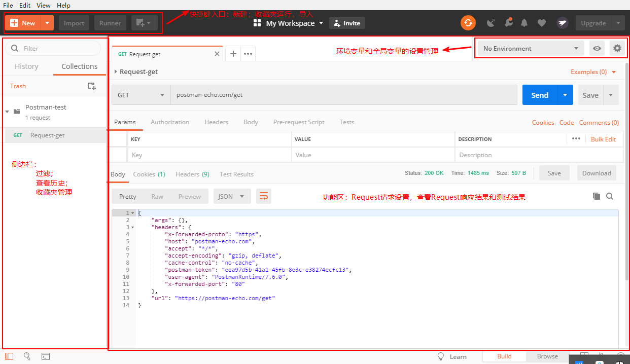
Task: Click the heart icon in header
Action: (542, 23)
